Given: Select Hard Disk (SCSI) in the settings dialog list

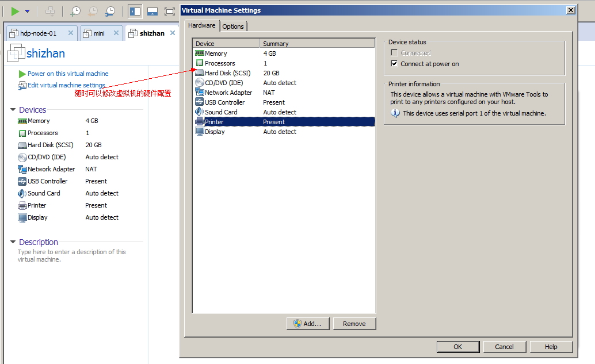Looking at the screenshot, I should point(284,73).
